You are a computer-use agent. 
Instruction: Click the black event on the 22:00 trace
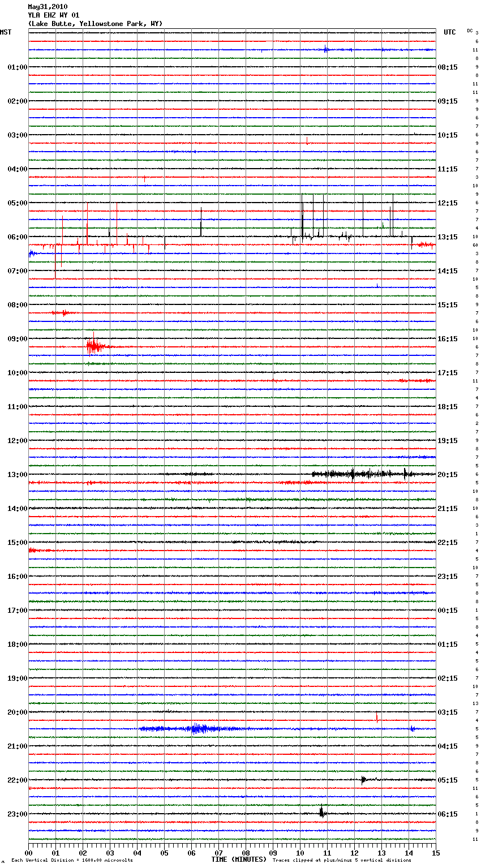[364, 780]
